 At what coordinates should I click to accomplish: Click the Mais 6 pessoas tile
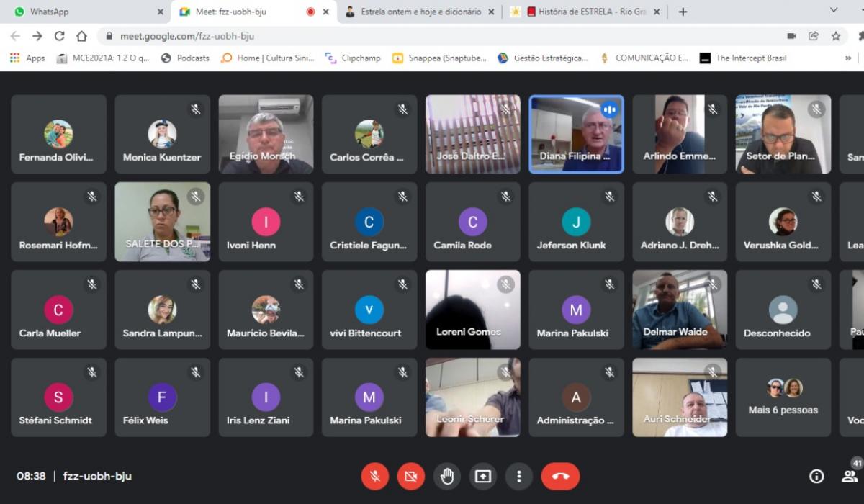(783, 397)
